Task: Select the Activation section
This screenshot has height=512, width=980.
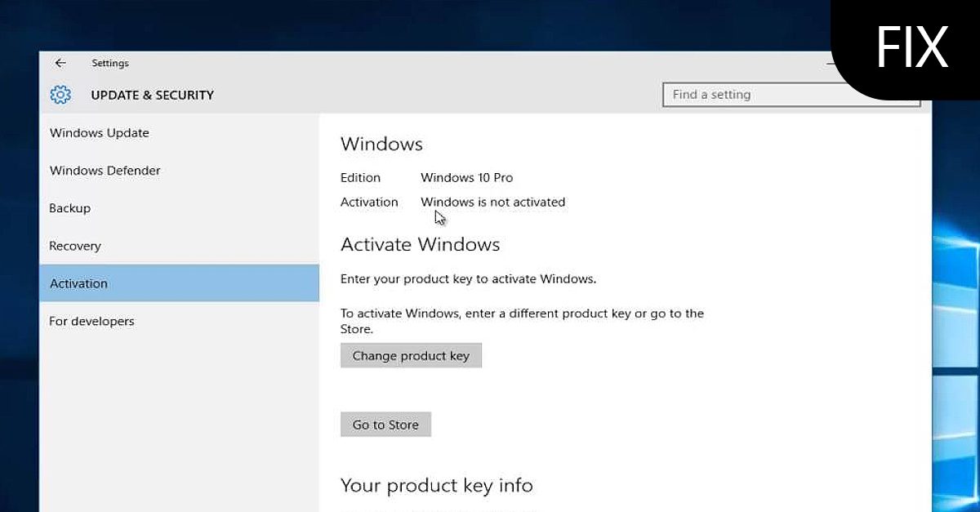Action: coord(78,283)
